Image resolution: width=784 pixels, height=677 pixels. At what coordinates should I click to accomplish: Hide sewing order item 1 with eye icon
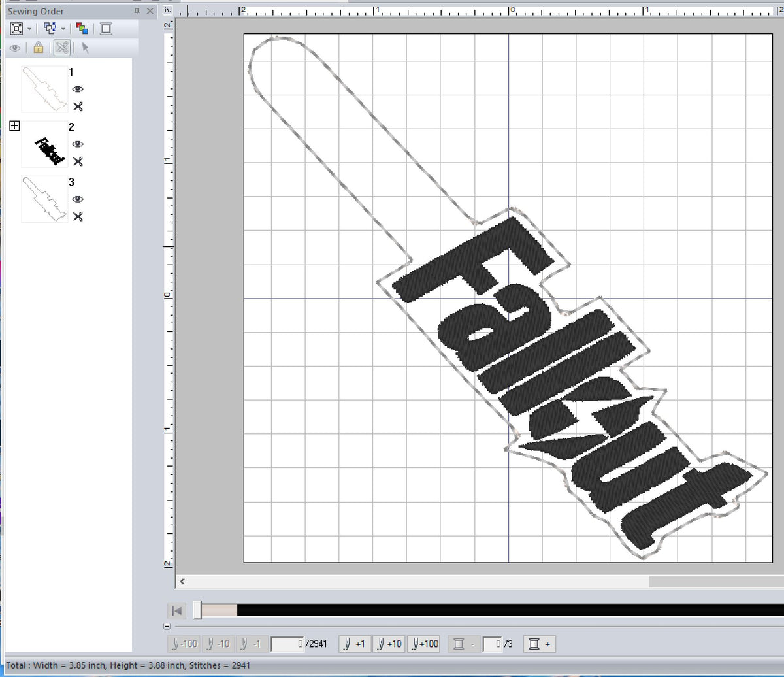click(78, 90)
